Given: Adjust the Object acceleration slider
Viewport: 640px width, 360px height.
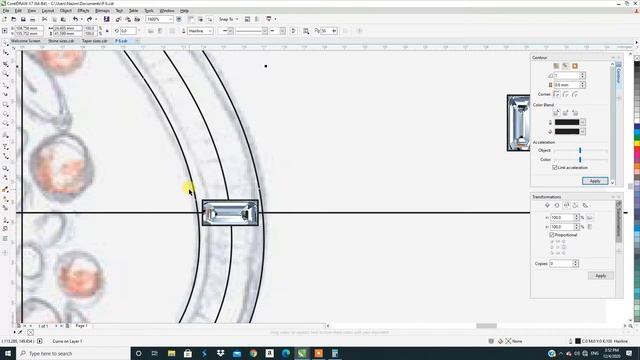Looking at the screenshot, I should pyautogui.click(x=580, y=150).
